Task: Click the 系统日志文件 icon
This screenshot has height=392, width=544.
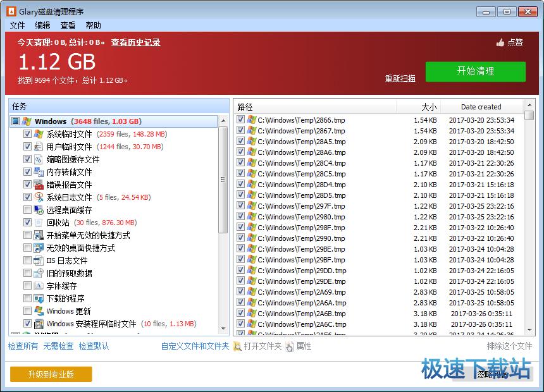Action: [39, 197]
